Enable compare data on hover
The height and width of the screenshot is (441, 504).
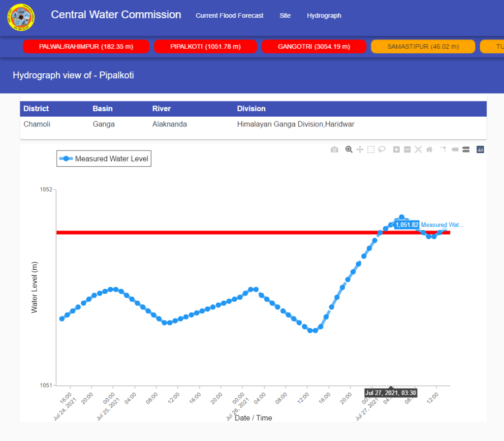(466, 150)
